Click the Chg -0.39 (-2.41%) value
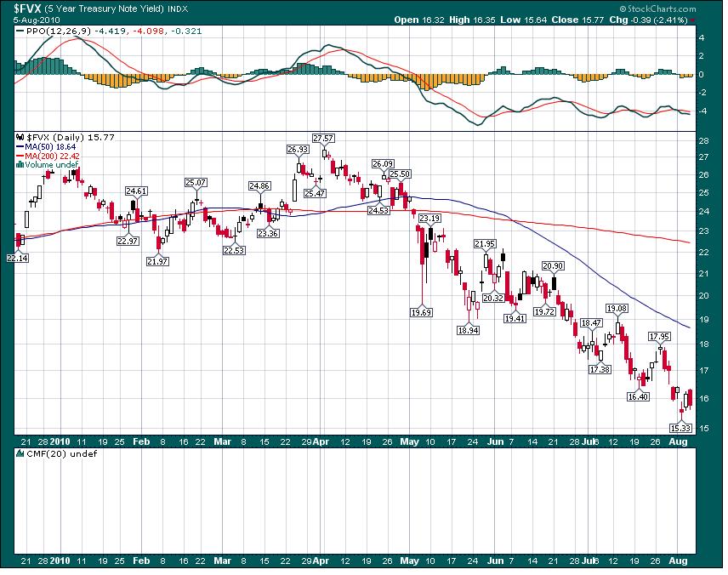728x575 pixels. 648,20
